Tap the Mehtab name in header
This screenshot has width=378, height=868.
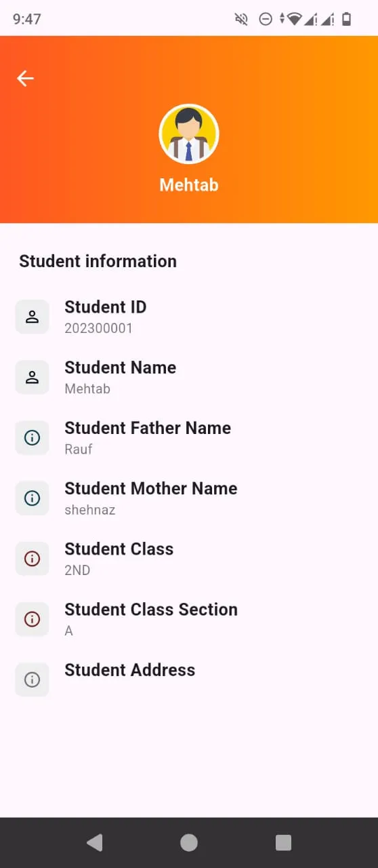[189, 184]
